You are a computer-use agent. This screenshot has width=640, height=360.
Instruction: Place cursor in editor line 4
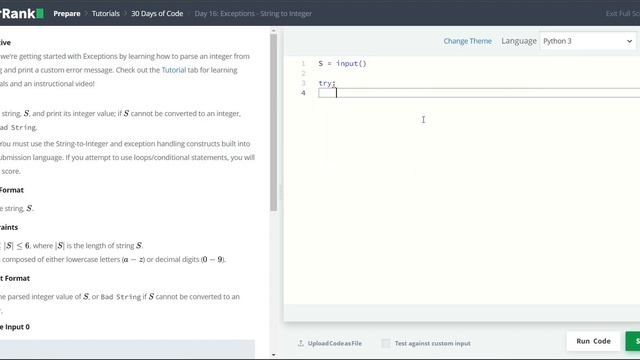coord(479,93)
